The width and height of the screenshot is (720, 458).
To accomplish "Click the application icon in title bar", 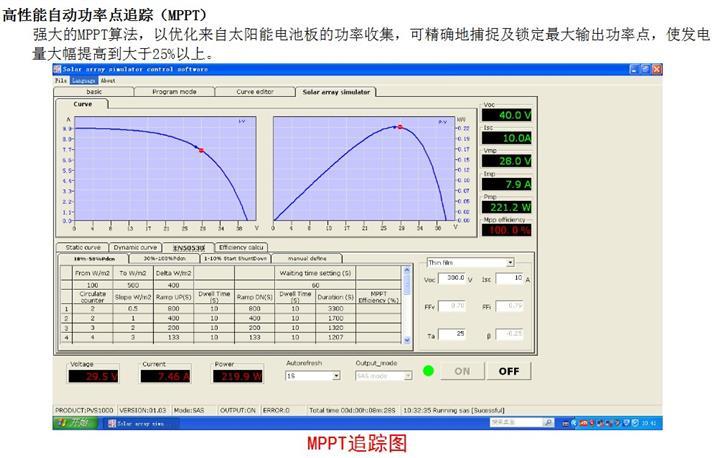I will (x=57, y=70).
